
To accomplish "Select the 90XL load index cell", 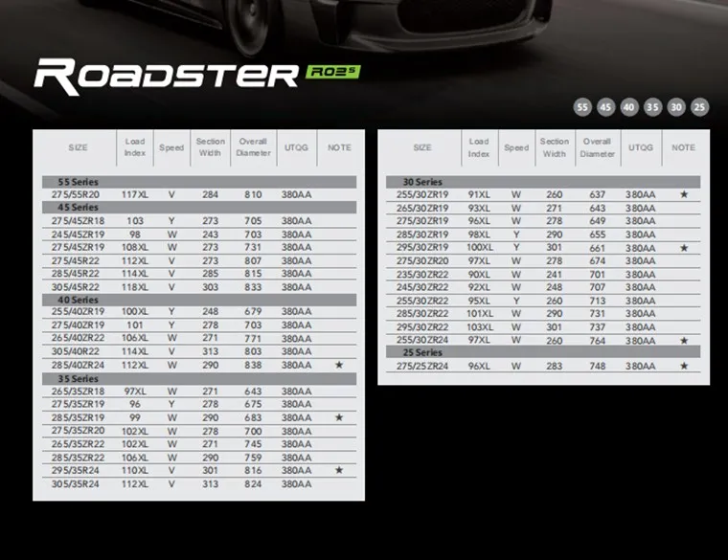I will click(479, 274).
